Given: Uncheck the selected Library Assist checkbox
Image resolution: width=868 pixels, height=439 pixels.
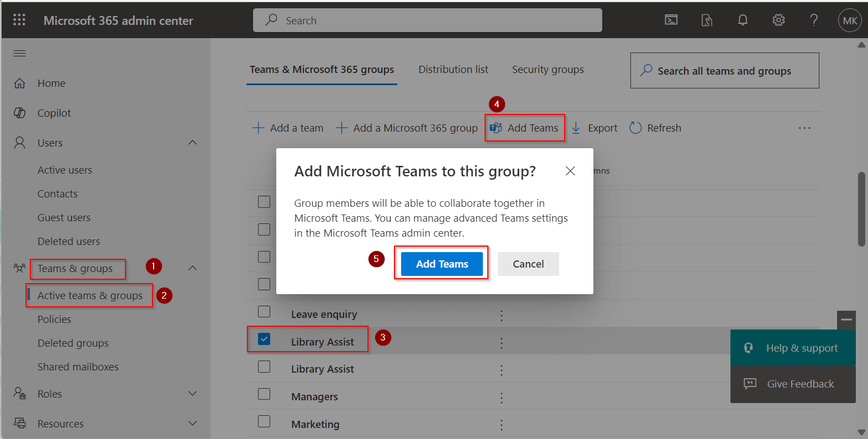Looking at the screenshot, I should (264, 339).
